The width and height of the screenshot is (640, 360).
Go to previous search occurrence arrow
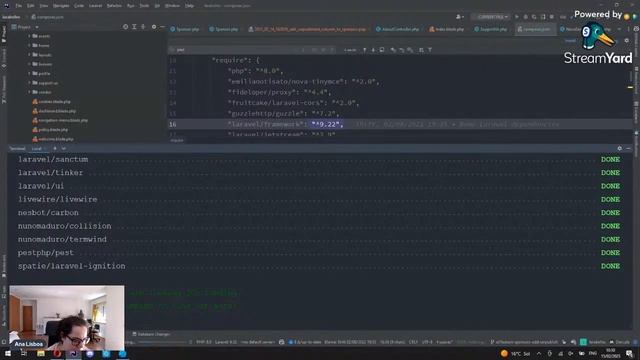(x=364, y=50)
